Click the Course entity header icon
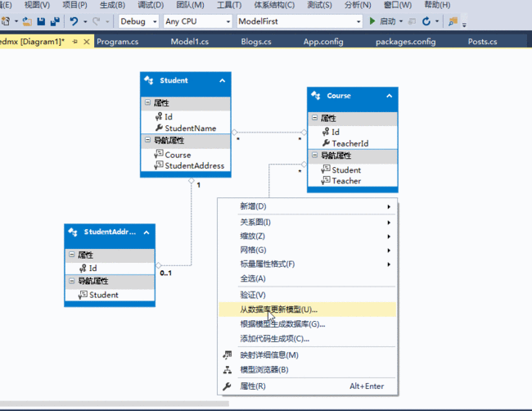 coord(316,95)
